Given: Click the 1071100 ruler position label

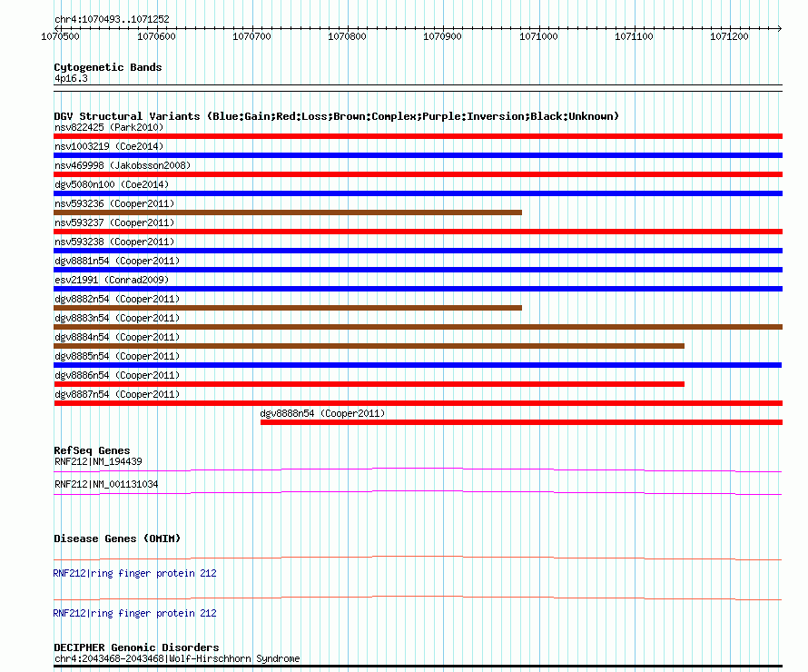Looking at the screenshot, I should (x=634, y=36).
